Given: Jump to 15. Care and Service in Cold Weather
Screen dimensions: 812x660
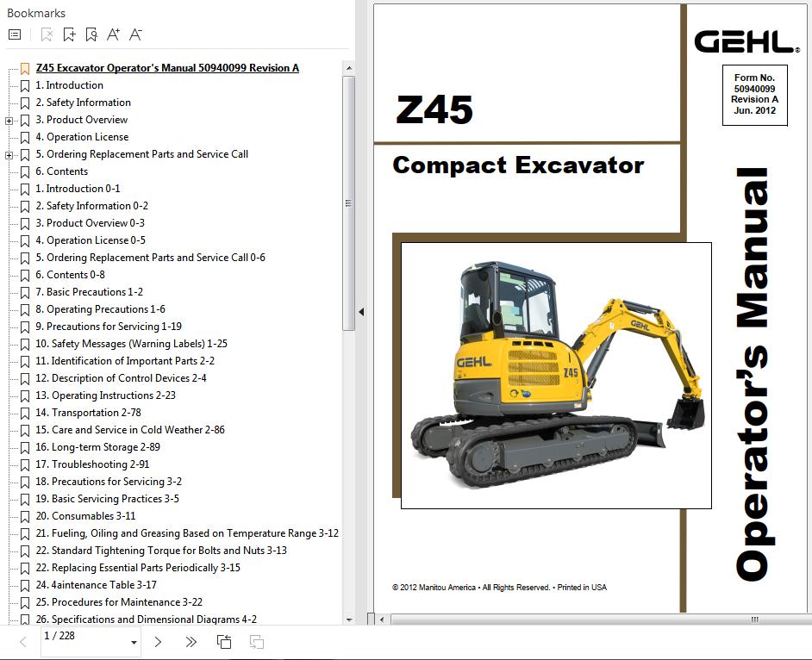Looking at the screenshot, I should (x=130, y=430).
